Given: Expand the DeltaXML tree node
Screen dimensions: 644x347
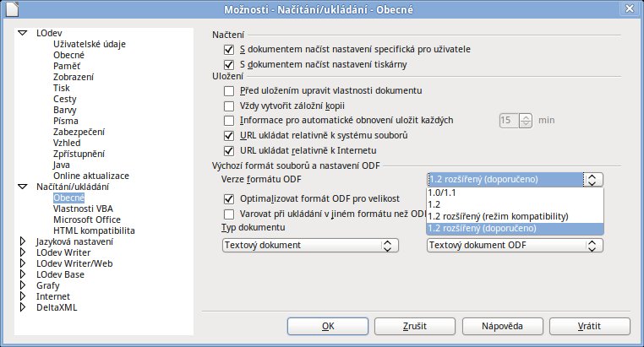Looking at the screenshot, I should 23,307.
